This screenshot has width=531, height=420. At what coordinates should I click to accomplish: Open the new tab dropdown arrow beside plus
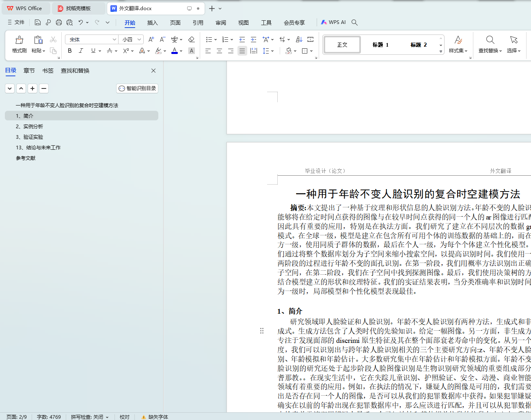(220, 9)
